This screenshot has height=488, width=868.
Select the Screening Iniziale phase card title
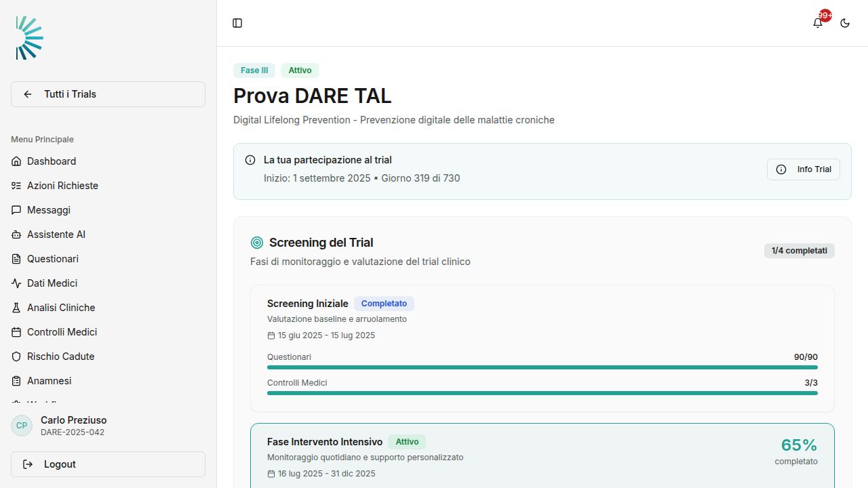[308, 304]
